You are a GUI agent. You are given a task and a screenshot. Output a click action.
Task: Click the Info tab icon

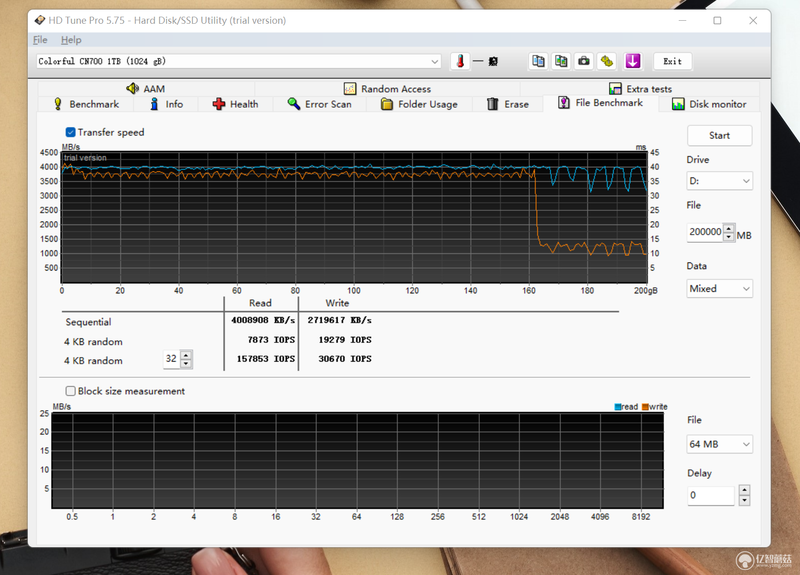coord(154,104)
